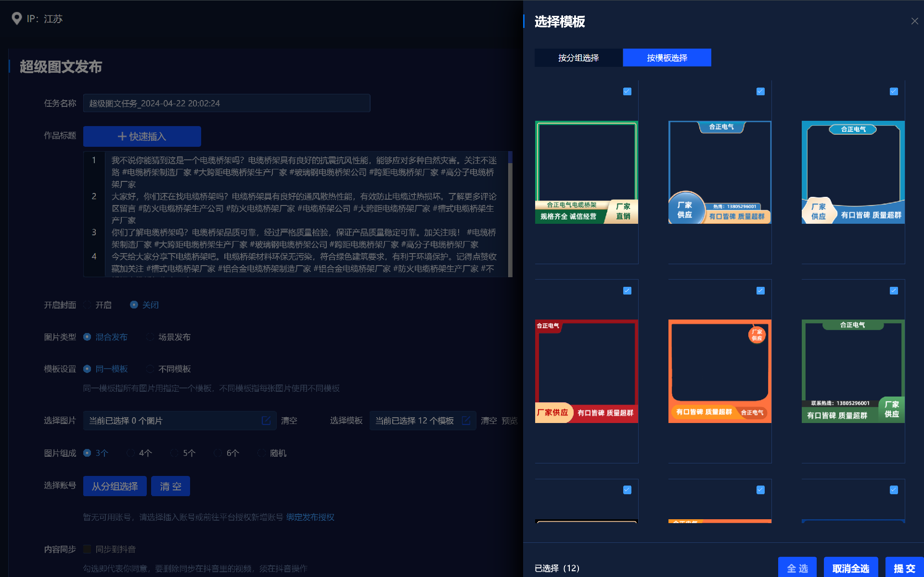Uncheck the dark-green 联系热线 template checkbox
924x577 pixels.
pyautogui.click(x=894, y=291)
